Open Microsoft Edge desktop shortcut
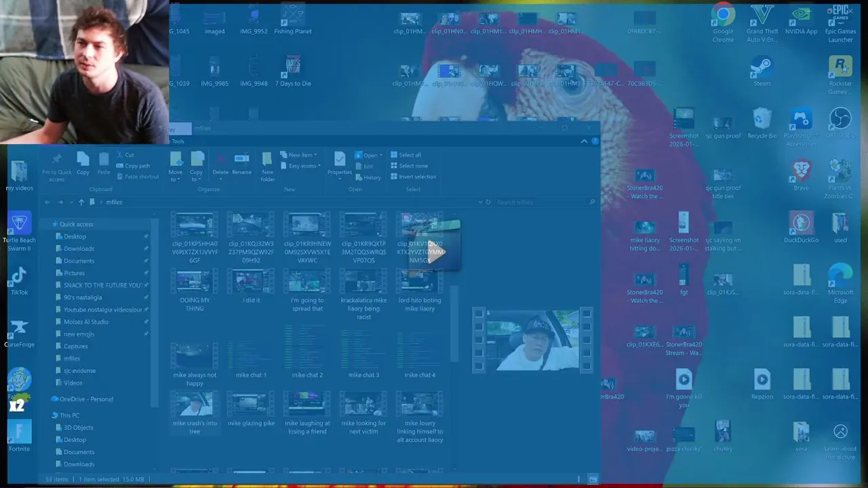 coord(840,285)
